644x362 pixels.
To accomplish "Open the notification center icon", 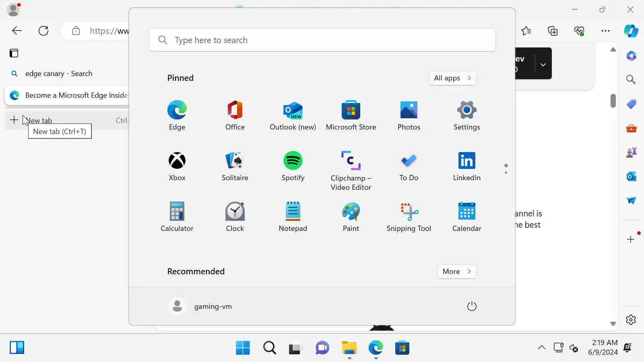I will coord(627,348).
